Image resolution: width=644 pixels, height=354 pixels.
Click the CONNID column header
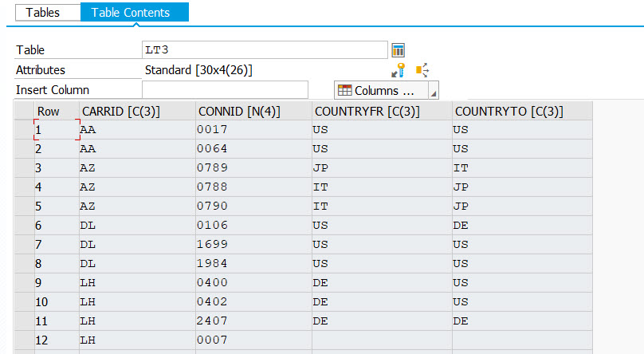(x=253, y=112)
